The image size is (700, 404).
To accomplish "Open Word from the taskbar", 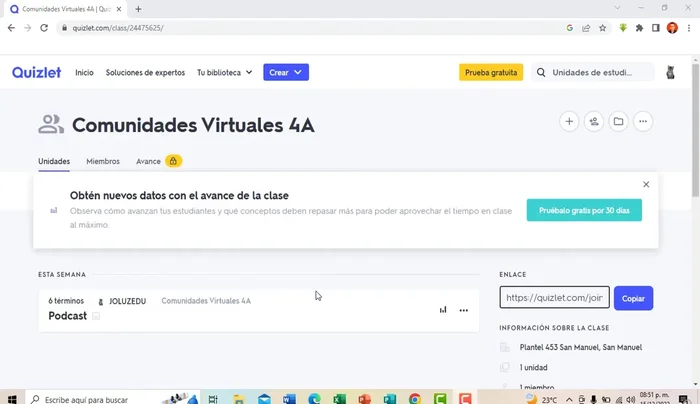I will click(x=289, y=399).
